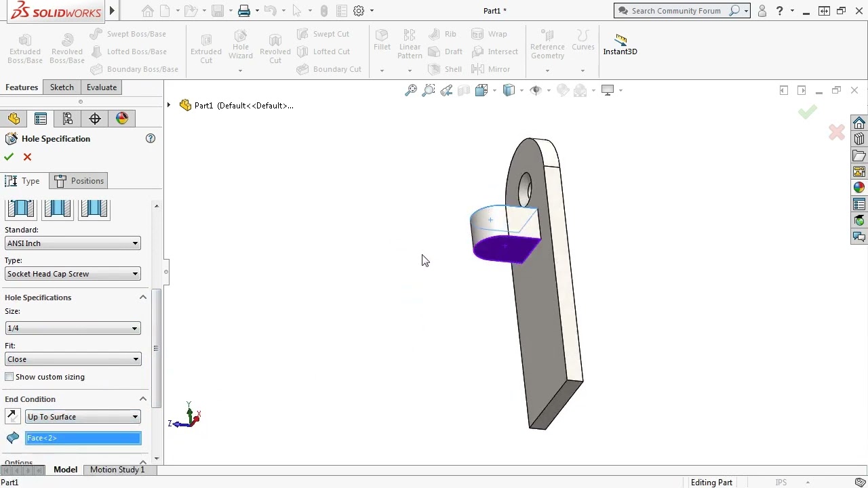Switch to the Sketch tab

62,87
